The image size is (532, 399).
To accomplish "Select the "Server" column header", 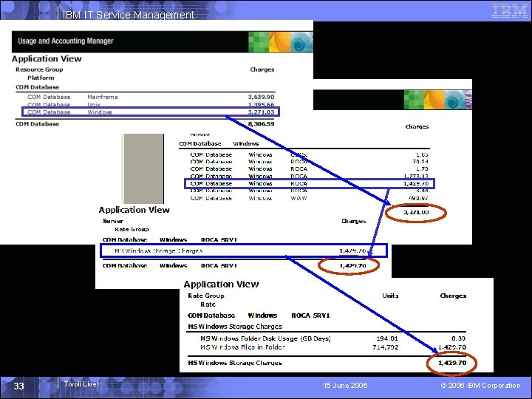I will 113,221.
